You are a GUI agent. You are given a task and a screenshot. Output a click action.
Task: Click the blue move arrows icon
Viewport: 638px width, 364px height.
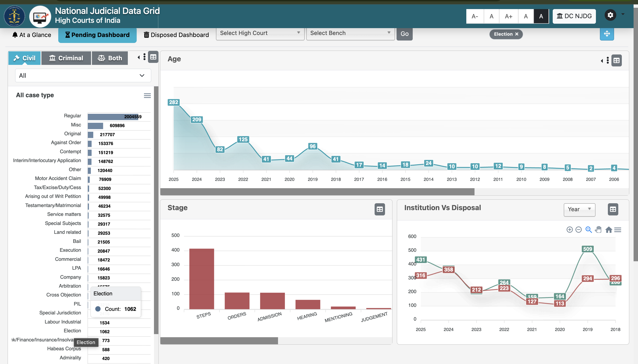point(607,34)
